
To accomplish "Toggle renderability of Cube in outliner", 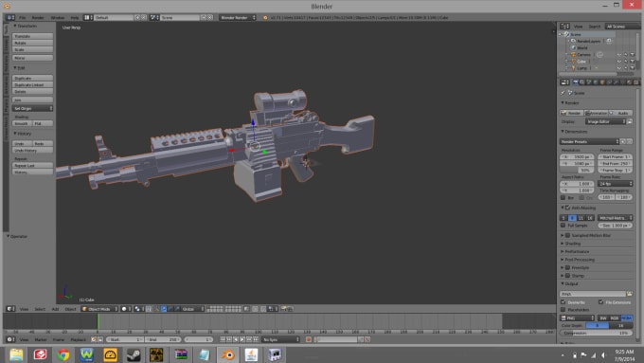I will pyautogui.click(x=633, y=62).
